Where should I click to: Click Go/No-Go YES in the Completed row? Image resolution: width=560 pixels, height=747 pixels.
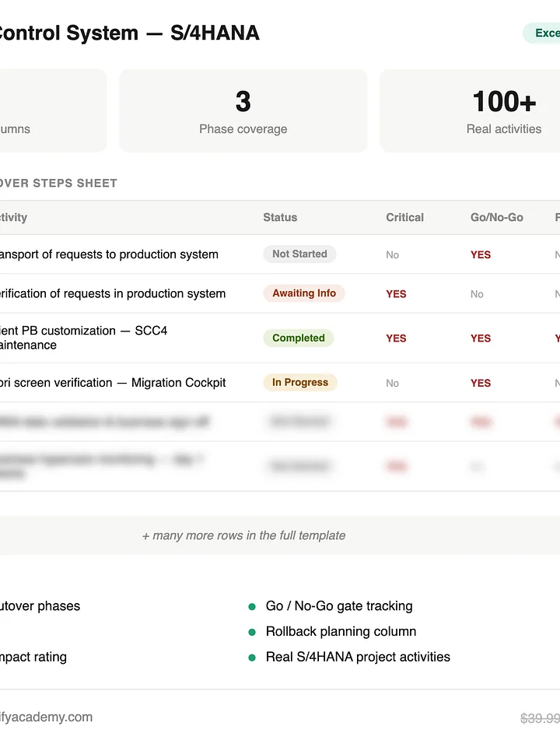481,338
